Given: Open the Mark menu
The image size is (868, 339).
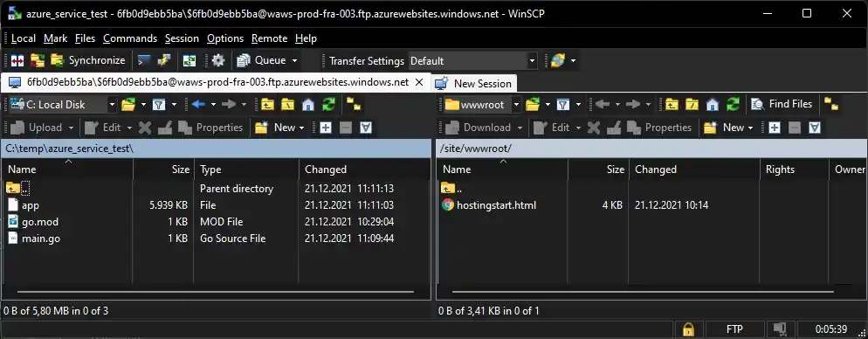Looking at the screenshot, I should pos(55,38).
